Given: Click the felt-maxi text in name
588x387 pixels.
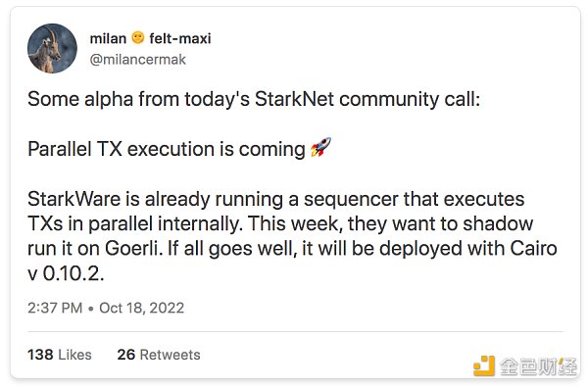Looking at the screenshot, I should [180, 38].
